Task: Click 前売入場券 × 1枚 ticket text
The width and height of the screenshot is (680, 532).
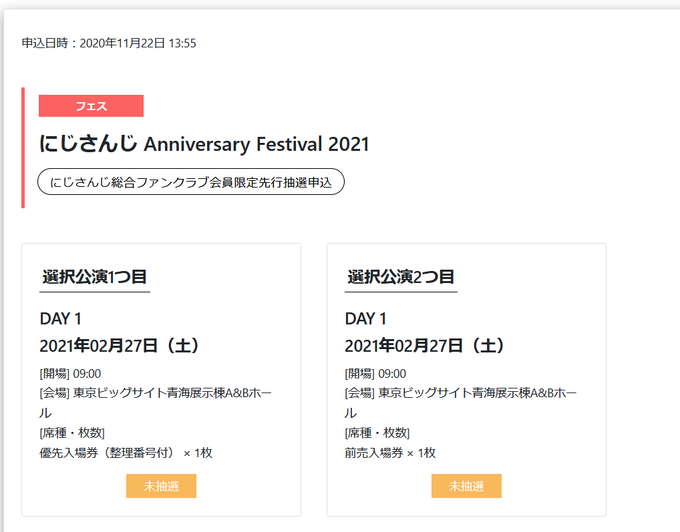Action: [390, 453]
